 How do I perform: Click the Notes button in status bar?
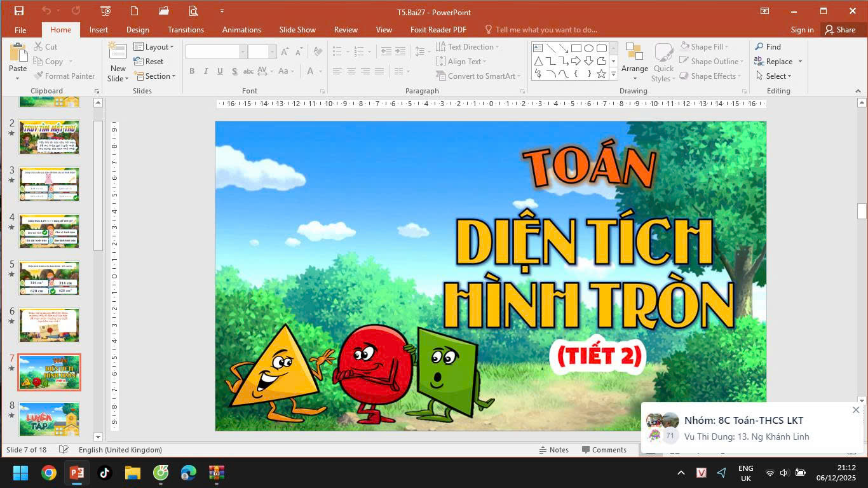553,450
